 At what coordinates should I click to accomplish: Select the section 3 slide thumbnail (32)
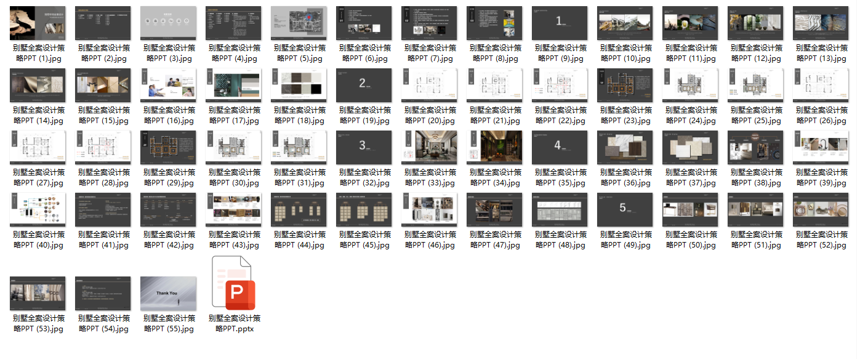tap(364, 147)
